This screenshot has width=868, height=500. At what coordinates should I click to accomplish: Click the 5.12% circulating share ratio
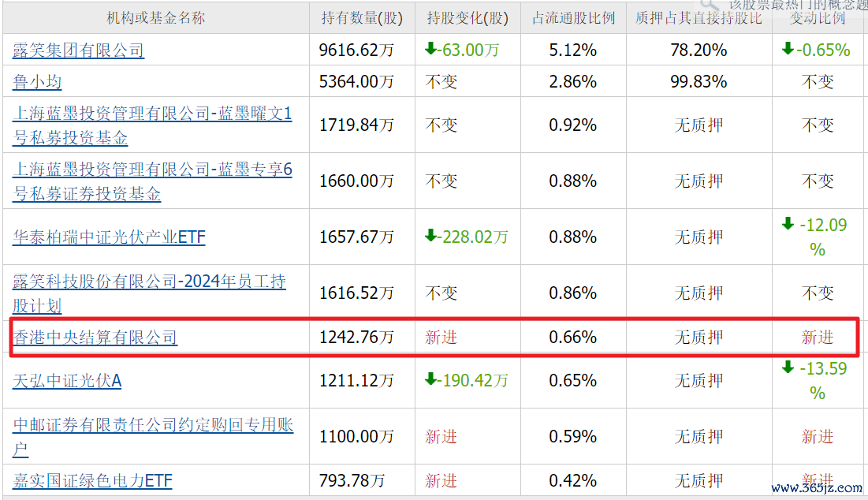pyautogui.click(x=573, y=50)
